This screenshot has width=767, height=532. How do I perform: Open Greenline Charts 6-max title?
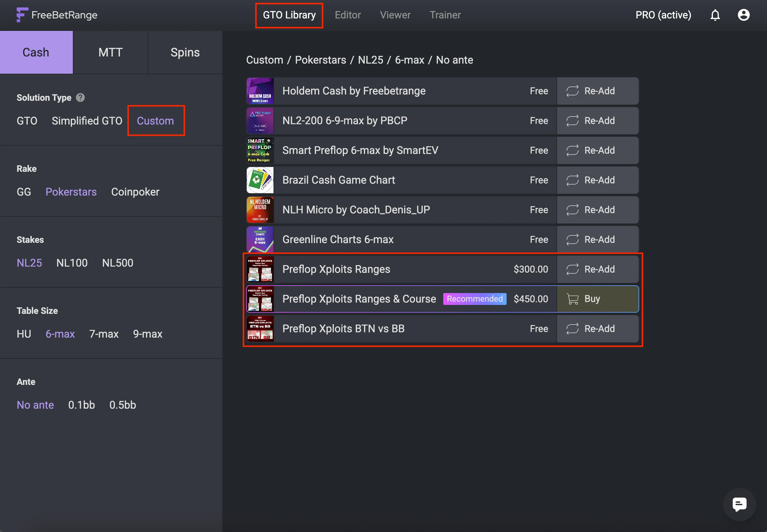tap(338, 239)
